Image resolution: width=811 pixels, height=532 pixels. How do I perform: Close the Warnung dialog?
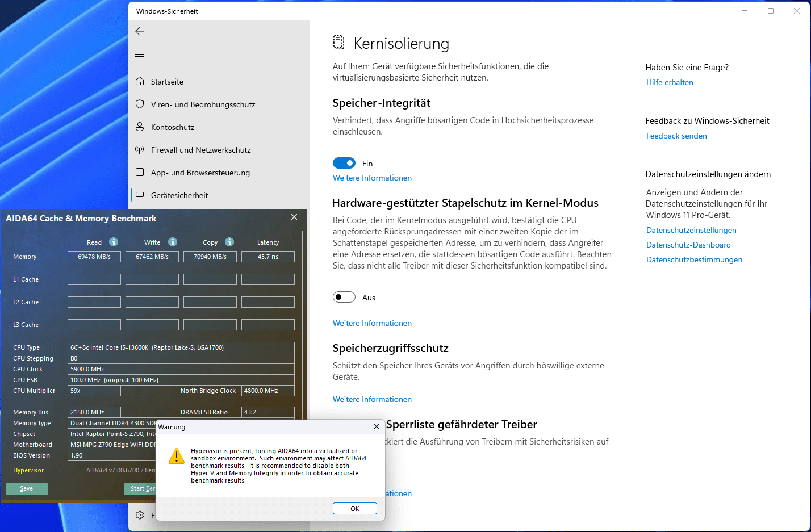click(377, 426)
